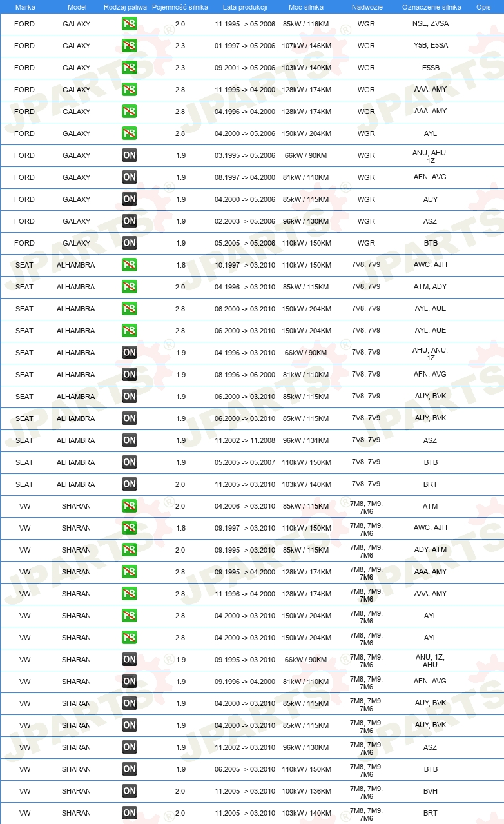
Task: Click petrol icon in VW Sharan 11.1996 AAA, AMY row
Action: pos(130,594)
